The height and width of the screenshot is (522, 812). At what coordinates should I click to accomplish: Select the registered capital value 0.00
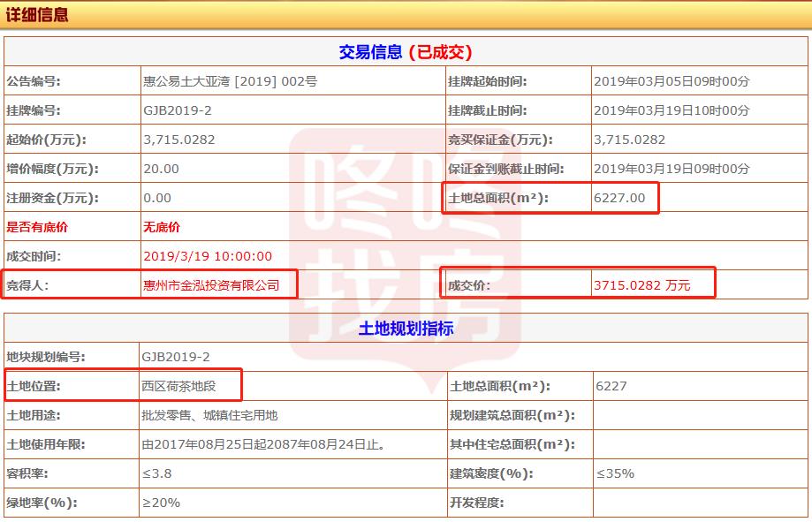[157, 198]
